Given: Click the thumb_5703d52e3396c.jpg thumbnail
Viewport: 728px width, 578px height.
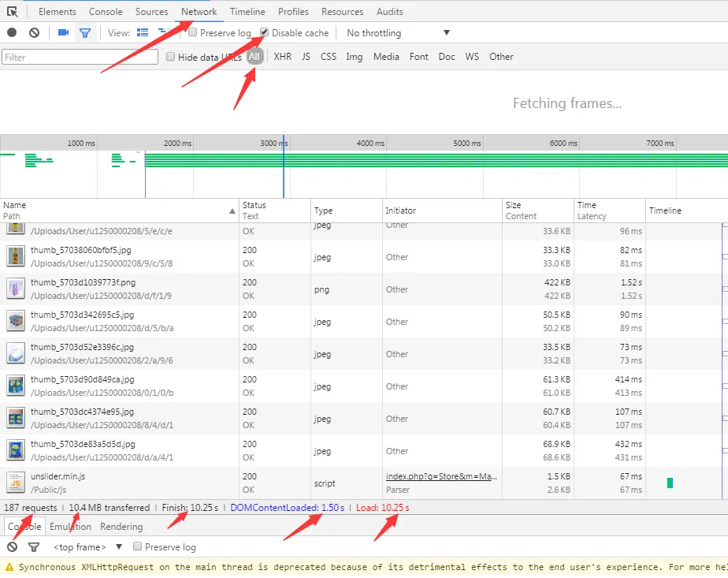Looking at the screenshot, I should pos(16,353).
